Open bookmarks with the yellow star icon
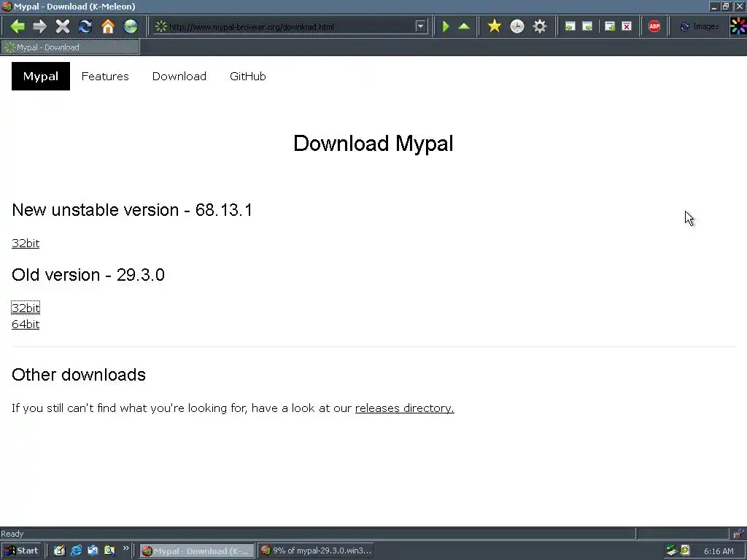 click(x=495, y=26)
